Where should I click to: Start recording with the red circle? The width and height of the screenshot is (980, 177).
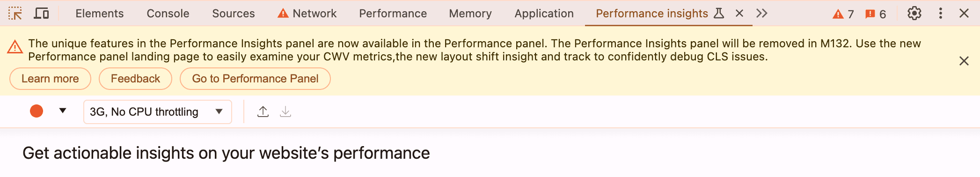click(37, 111)
